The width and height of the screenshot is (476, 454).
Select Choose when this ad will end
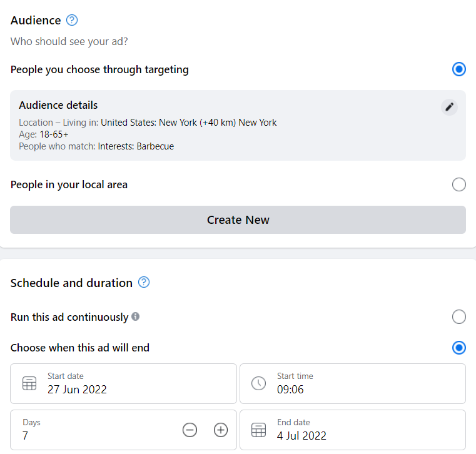(x=458, y=348)
